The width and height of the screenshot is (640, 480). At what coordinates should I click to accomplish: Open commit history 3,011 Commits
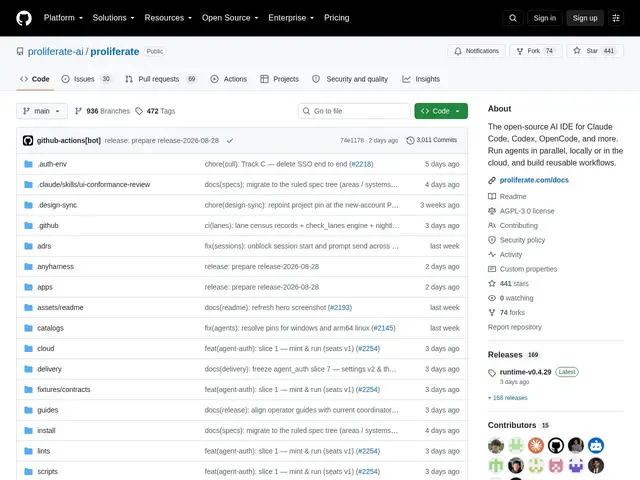tap(432, 140)
